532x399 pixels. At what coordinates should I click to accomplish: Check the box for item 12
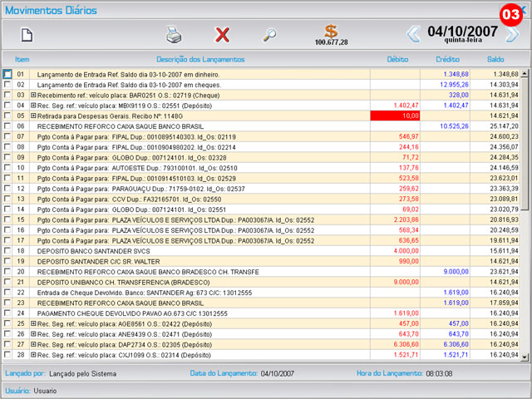(7, 188)
